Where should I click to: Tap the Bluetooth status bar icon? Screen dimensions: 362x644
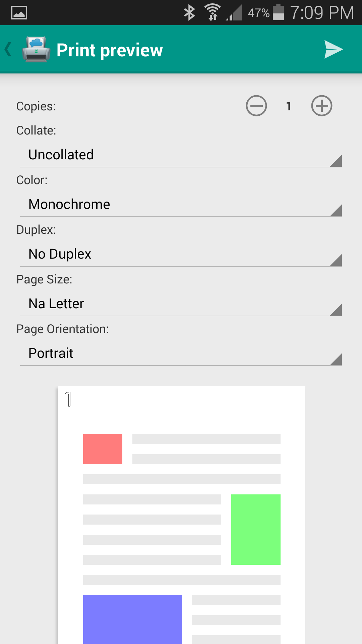tap(189, 13)
